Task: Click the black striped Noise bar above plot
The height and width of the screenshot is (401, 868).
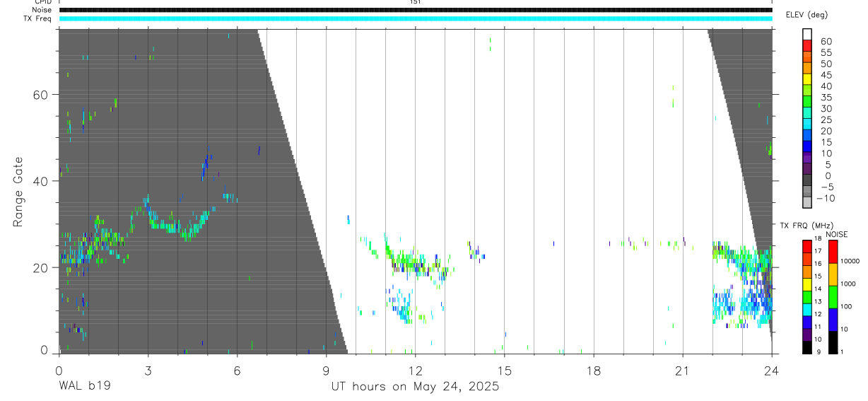Action: pos(416,10)
